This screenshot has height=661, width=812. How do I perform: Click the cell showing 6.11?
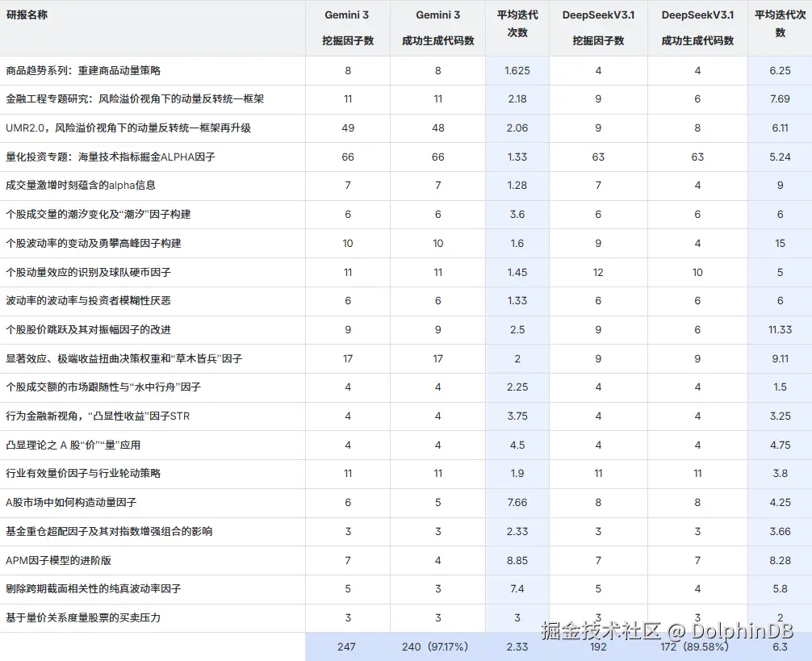[780, 128]
